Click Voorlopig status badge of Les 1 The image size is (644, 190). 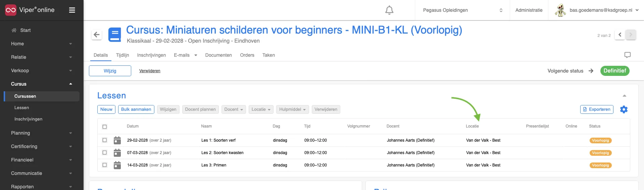(x=600, y=141)
